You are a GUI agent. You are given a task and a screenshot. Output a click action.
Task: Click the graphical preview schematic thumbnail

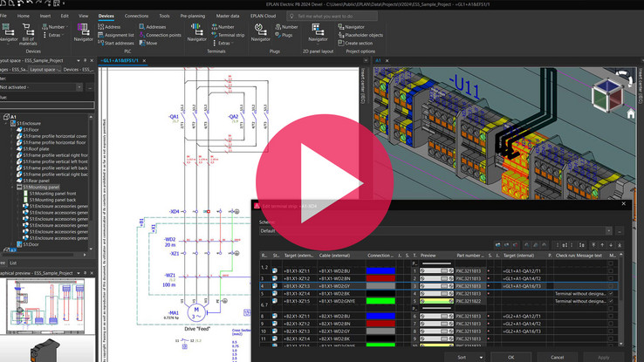point(45,306)
